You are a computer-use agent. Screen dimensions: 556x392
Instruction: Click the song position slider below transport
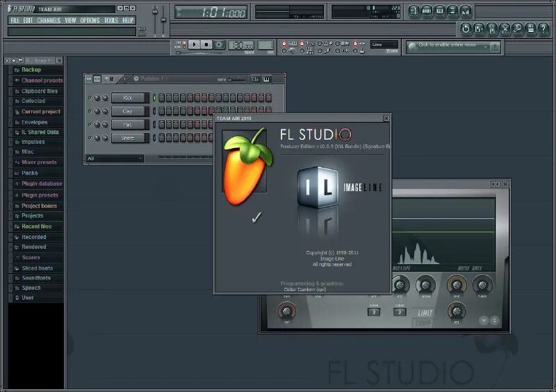pos(200,53)
